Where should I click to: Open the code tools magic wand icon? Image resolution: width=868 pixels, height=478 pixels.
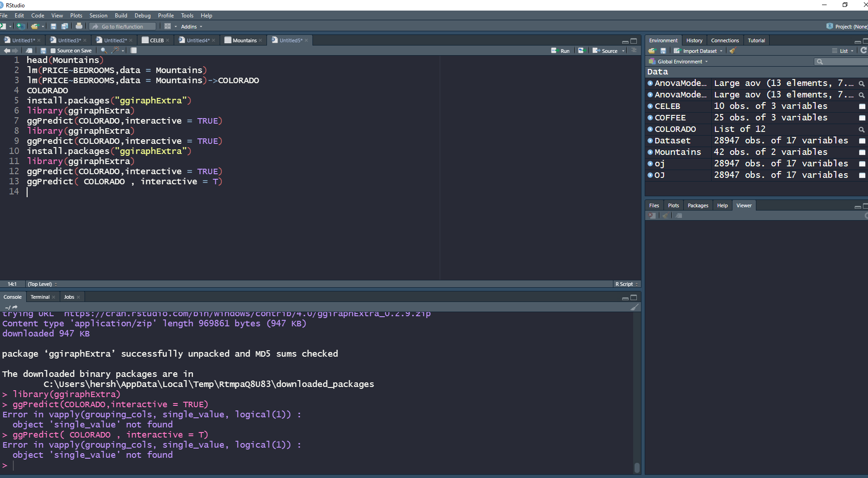point(115,50)
